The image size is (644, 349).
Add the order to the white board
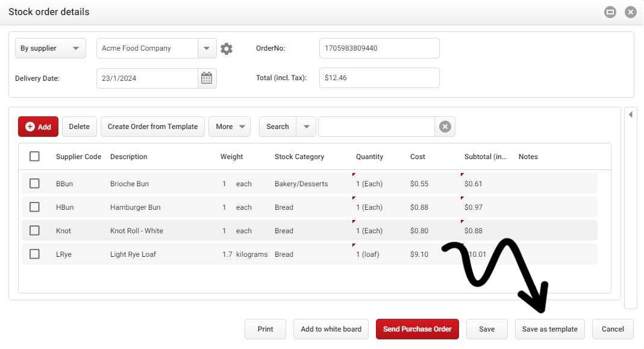click(x=331, y=329)
